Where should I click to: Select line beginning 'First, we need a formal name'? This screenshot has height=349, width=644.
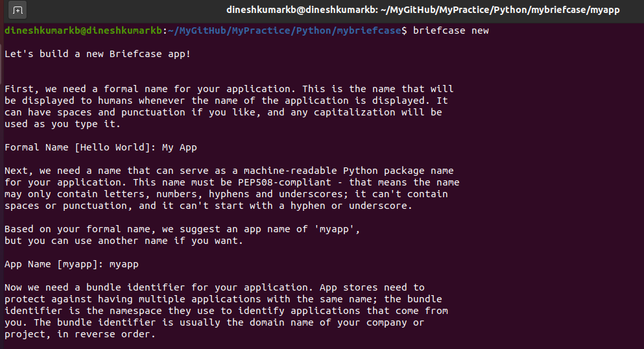[x=229, y=89]
